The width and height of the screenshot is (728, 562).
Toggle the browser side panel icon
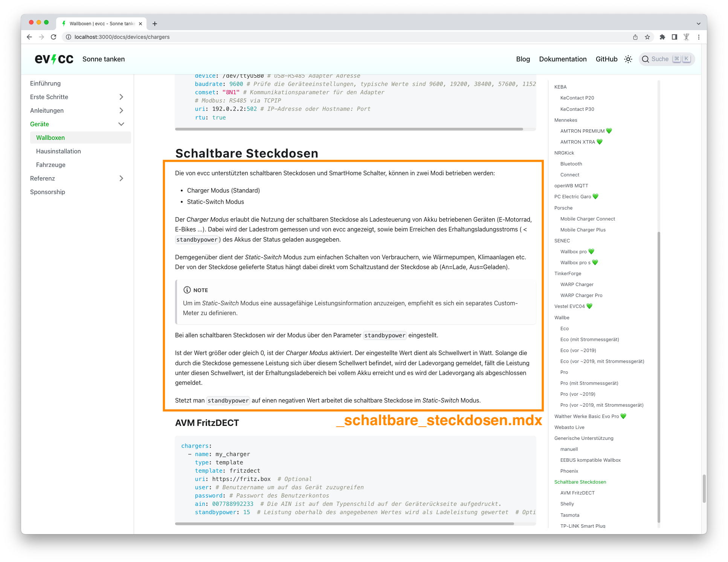pyautogui.click(x=675, y=37)
